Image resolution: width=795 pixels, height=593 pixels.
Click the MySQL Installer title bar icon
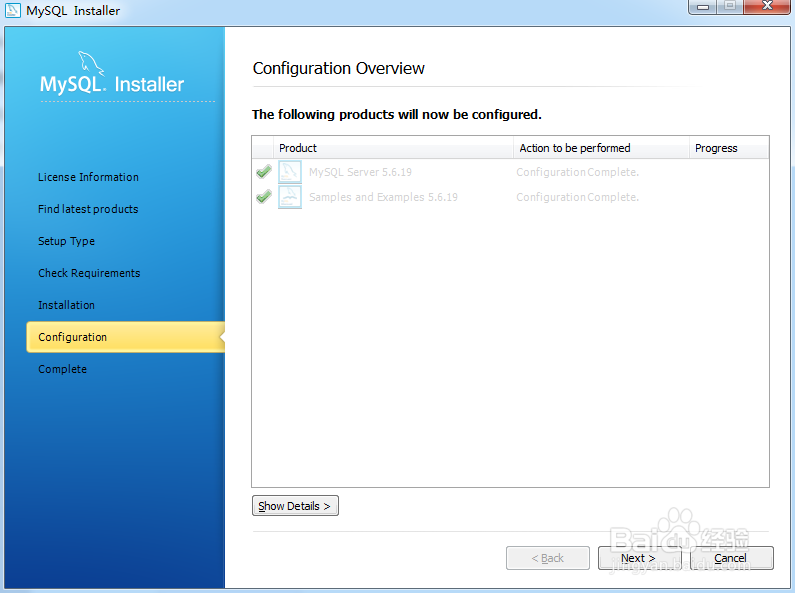[13, 10]
